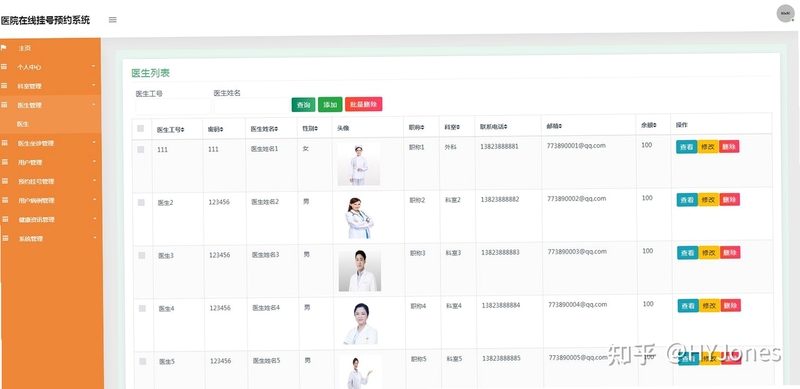Open the avatar photo of 医生姓名1
The width and height of the screenshot is (800, 389).
pyautogui.click(x=359, y=164)
